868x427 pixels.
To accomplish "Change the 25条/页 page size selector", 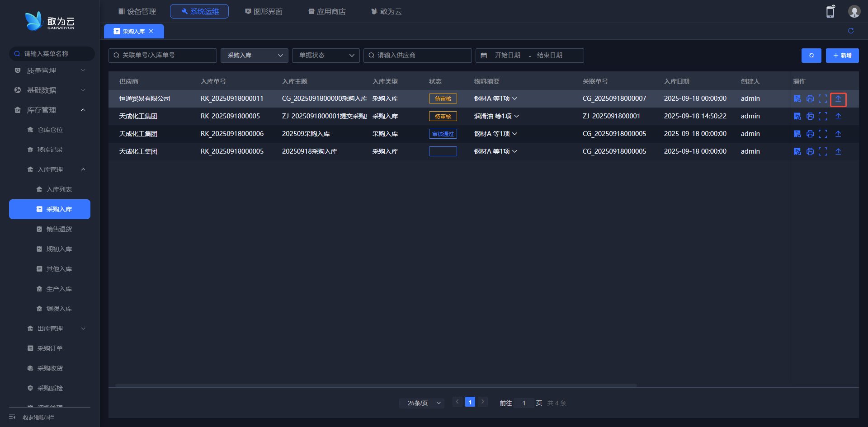I will point(422,403).
